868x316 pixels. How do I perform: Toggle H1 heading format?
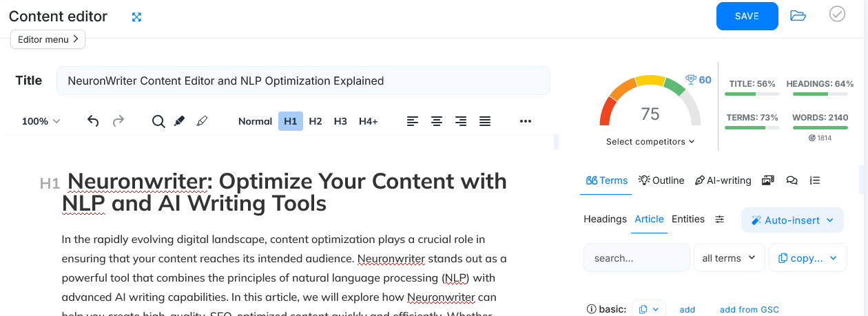tap(290, 121)
